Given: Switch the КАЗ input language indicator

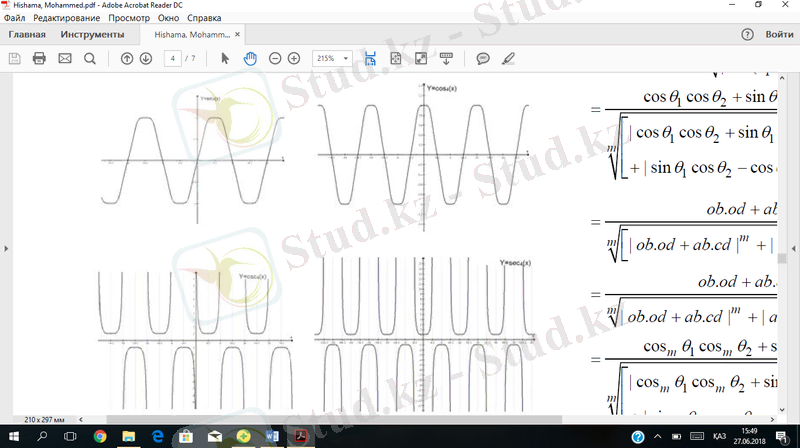Looking at the screenshot, I should (x=719, y=436).
